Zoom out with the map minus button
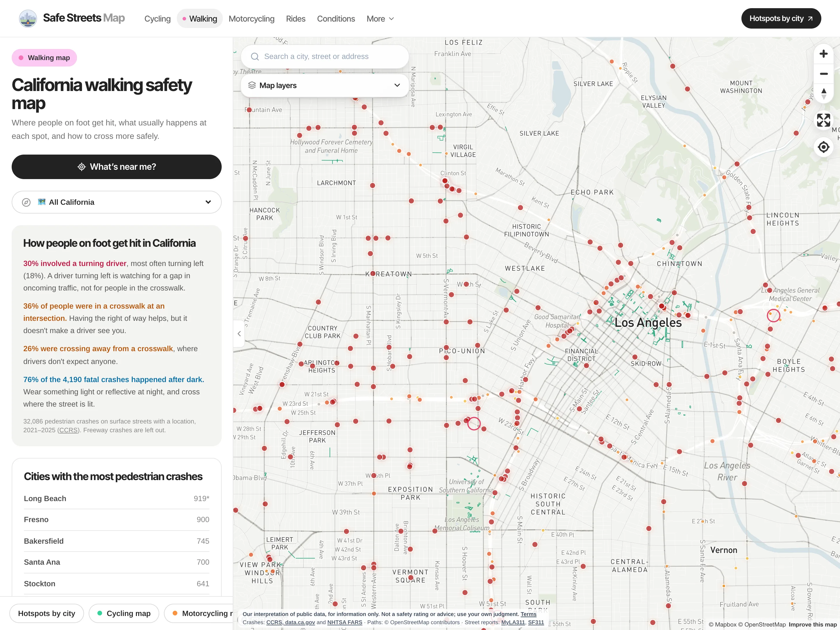This screenshot has height=630, width=840. 823,74
